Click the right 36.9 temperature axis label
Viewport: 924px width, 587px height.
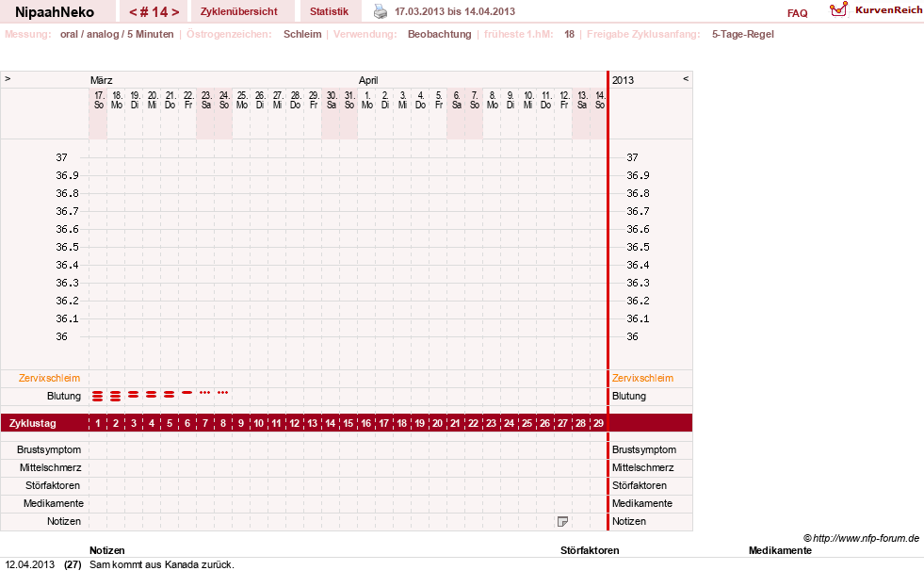click(639, 175)
